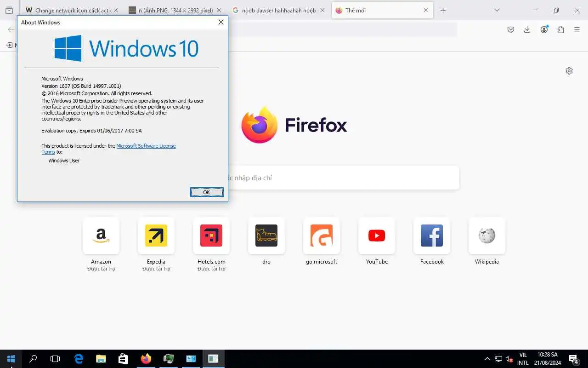Screen dimensions: 588x368
Task: Show hidden system tray icons
Action: [487, 359]
